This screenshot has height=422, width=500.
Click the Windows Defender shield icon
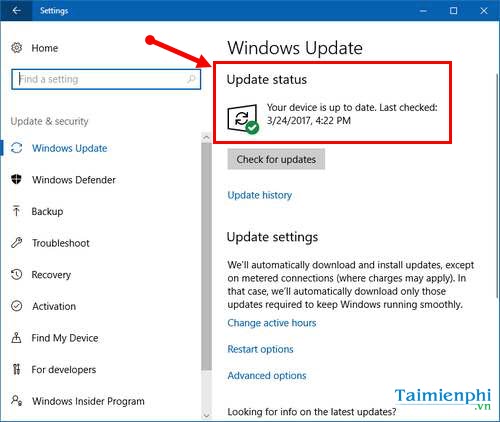click(17, 179)
